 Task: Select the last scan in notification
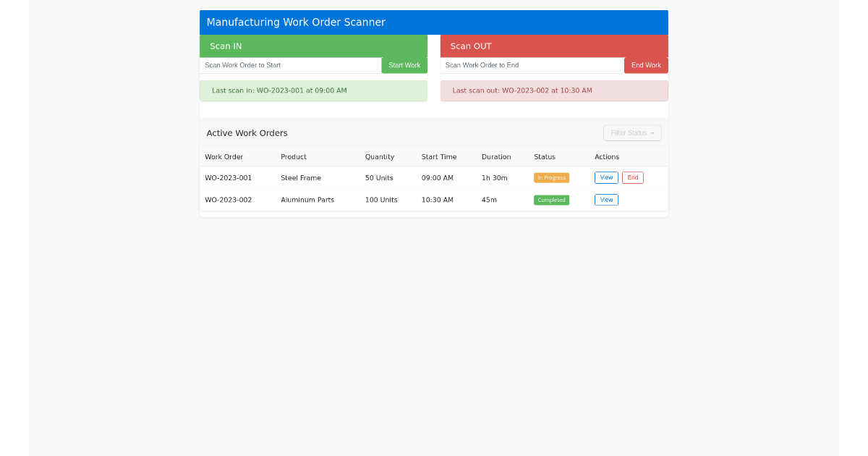tap(313, 90)
